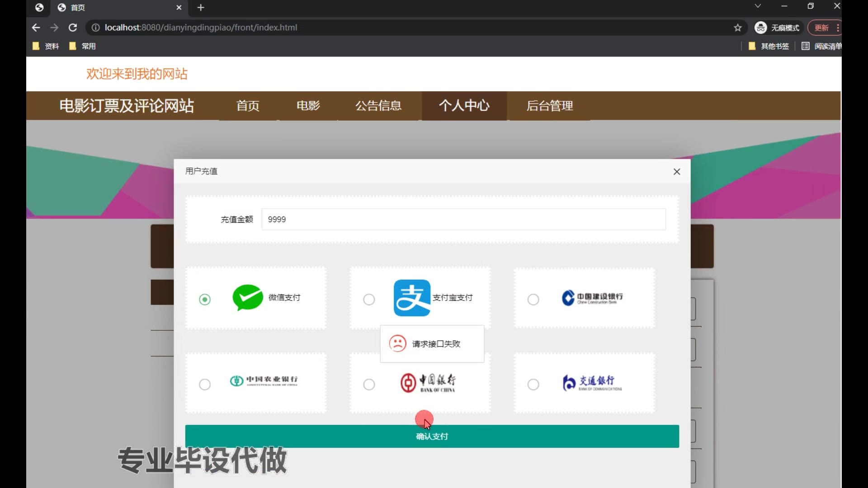Open the 电影 navigation tab
The image size is (868, 488).
308,106
